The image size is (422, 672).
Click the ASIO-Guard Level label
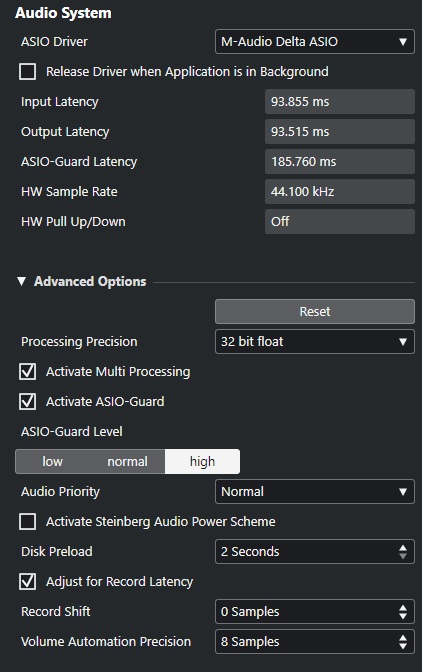point(72,432)
